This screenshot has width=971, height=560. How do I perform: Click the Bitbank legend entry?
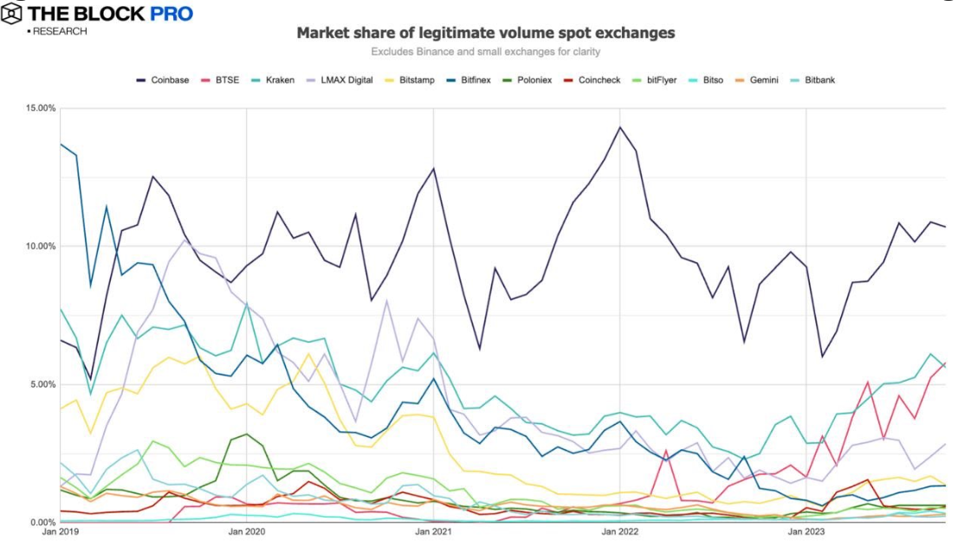tap(812, 80)
